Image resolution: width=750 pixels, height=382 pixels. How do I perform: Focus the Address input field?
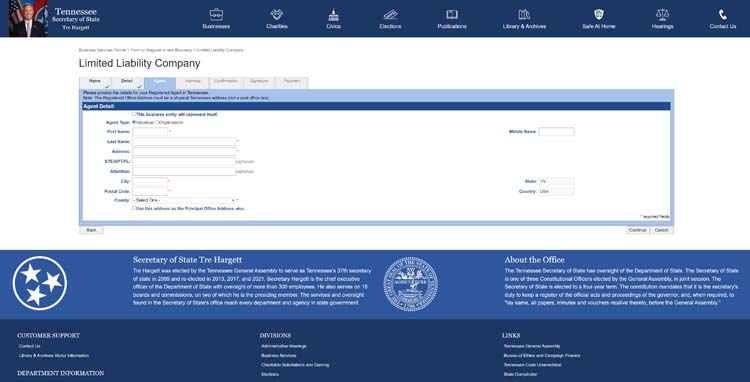184,152
